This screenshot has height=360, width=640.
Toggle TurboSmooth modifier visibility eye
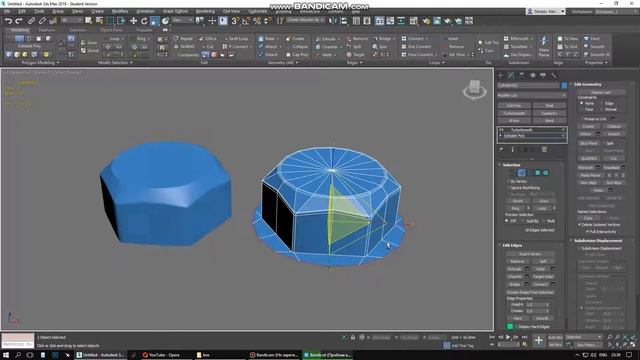coord(501,130)
